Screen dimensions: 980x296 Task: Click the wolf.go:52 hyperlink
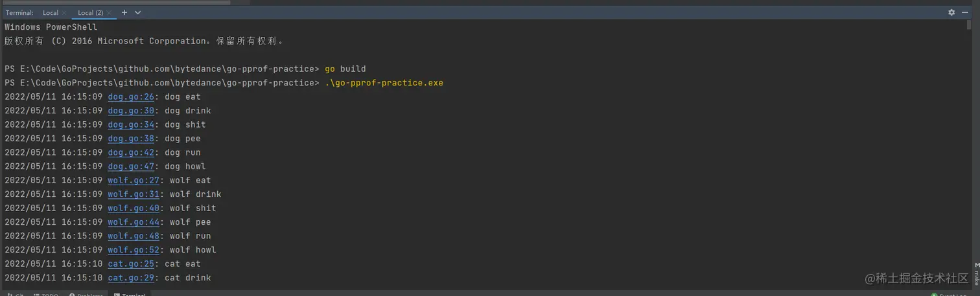click(134, 250)
